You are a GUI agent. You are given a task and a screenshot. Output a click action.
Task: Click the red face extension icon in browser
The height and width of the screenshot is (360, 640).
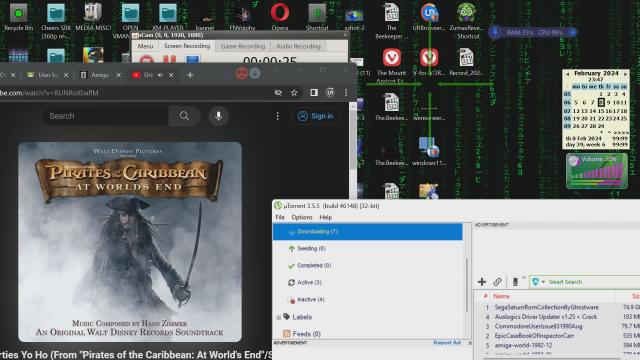tap(242, 73)
